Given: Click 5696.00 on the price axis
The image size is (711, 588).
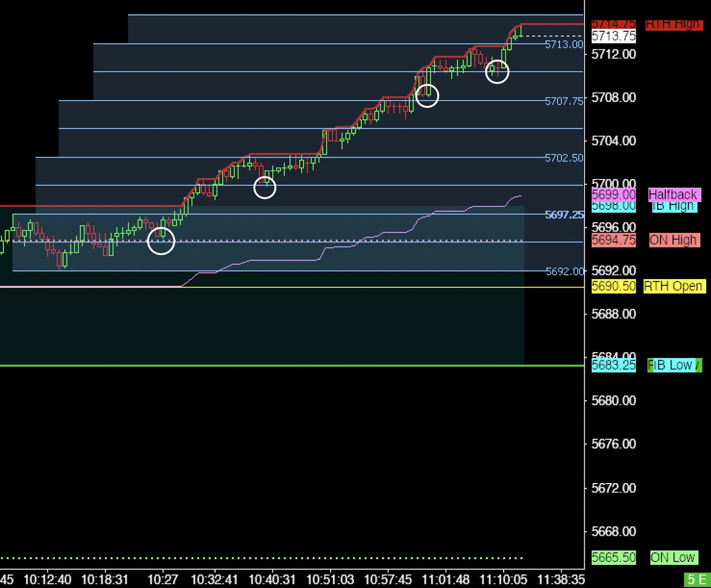Looking at the screenshot, I should coord(614,227).
